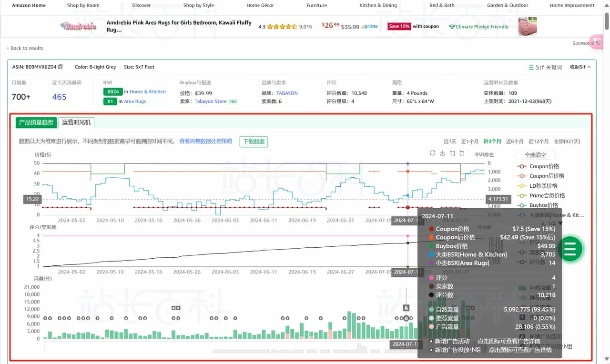610x364 pixels.
Task: Toggle the Buybox价格 legend series
Action: tap(538, 205)
